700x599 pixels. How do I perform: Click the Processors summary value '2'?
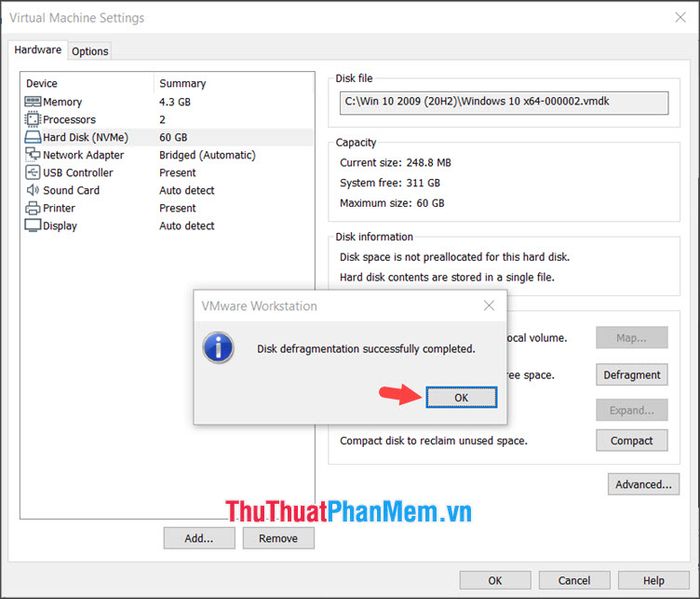pyautogui.click(x=162, y=120)
